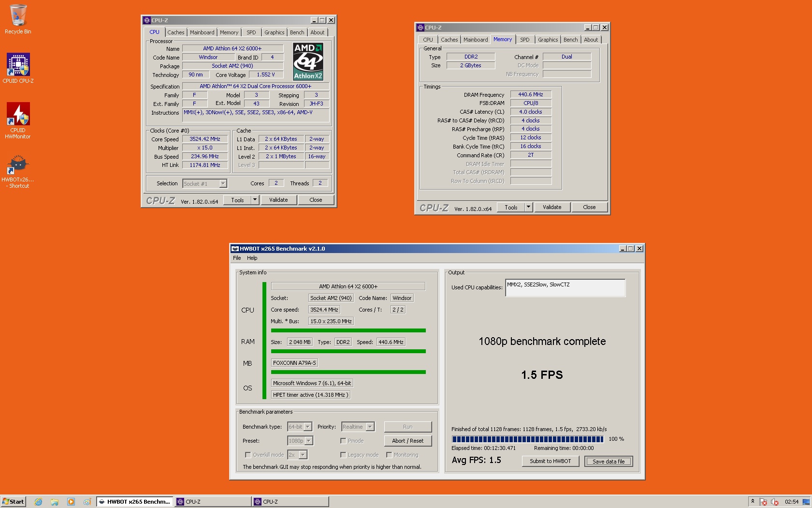
Task: Click the DRAM Frequency 440.6 MHz field
Action: pyautogui.click(x=531, y=95)
